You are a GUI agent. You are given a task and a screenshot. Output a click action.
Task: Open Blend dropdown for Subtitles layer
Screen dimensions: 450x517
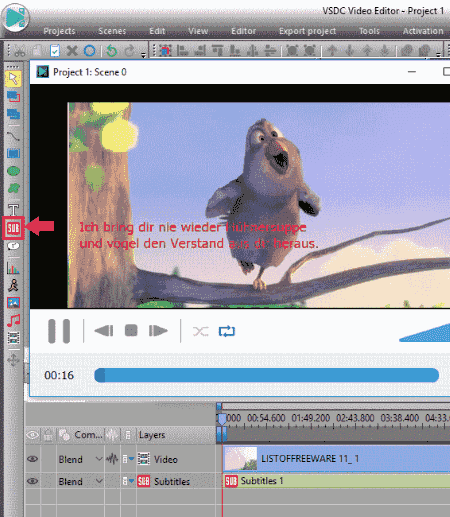99,481
